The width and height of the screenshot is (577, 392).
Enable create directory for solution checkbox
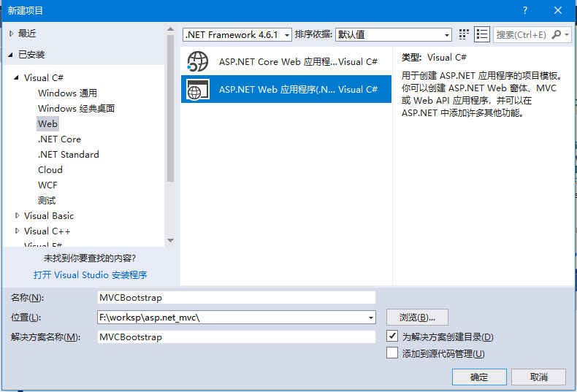click(392, 337)
